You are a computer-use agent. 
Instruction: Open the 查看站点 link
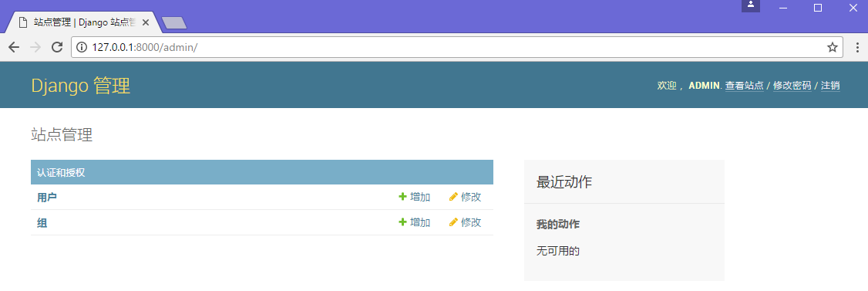[744, 86]
